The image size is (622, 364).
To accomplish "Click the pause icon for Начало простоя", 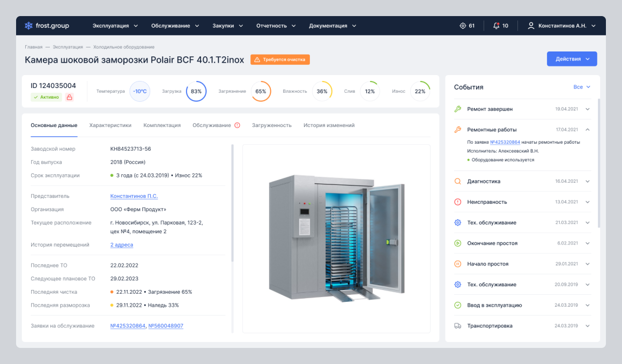I will 458,264.
